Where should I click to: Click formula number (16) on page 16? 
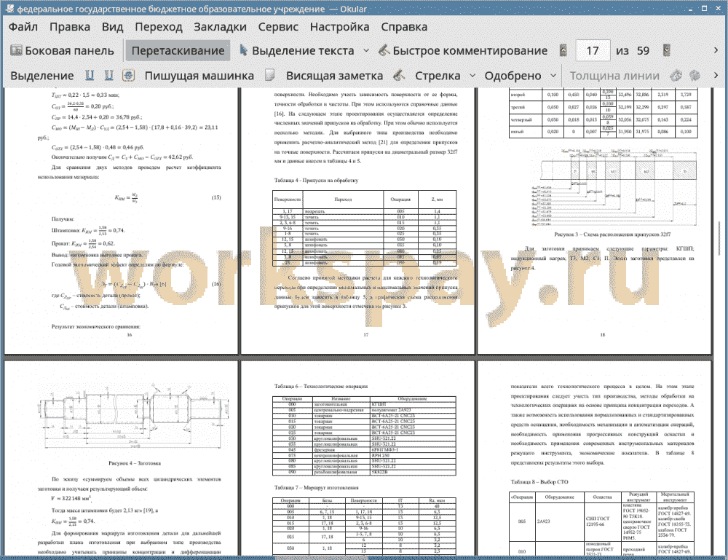(216, 284)
